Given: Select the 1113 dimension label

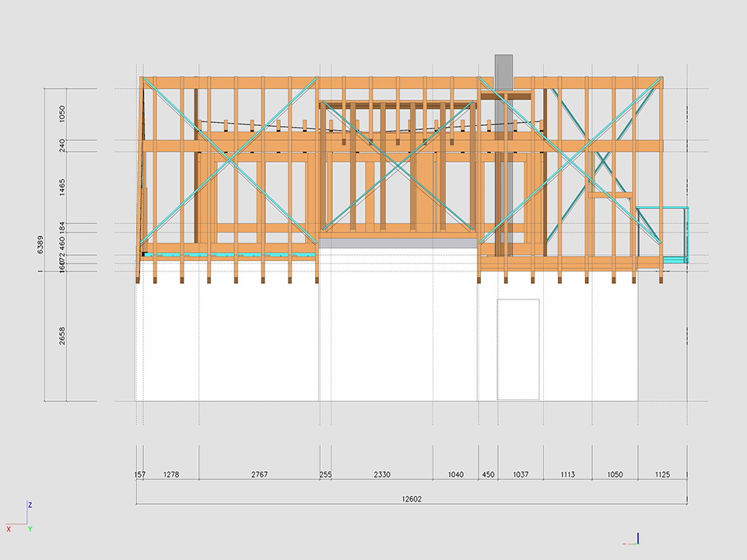Looking at the screenshot, I should point(567,474).
